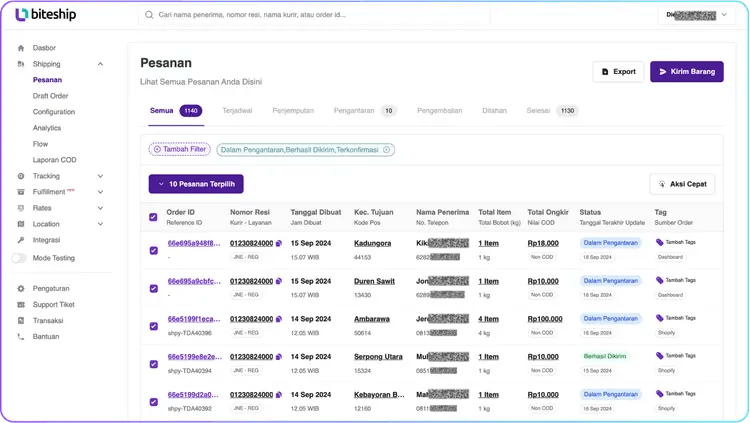750x423 pixels.
Task: Switch to the Pengantaran tab
Action: click(365, 111)
